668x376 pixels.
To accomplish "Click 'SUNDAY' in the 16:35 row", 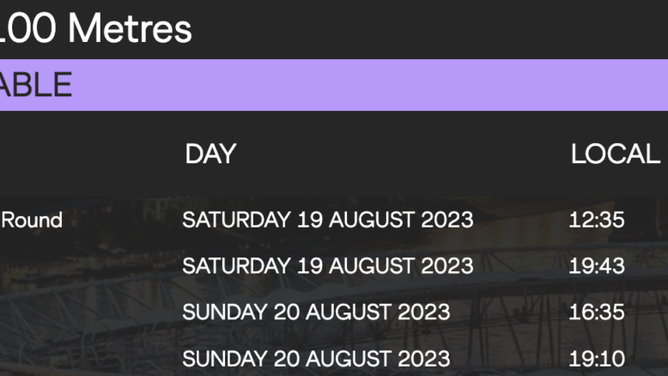I will tap(225, 312).
